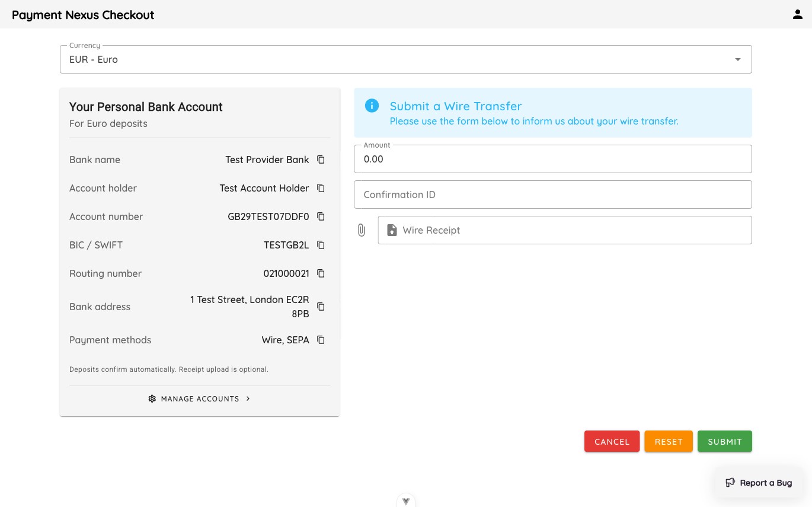Copy the Account number value
Image resolution: width=812 pixels, height=507 pixels.
click(321, 216)
